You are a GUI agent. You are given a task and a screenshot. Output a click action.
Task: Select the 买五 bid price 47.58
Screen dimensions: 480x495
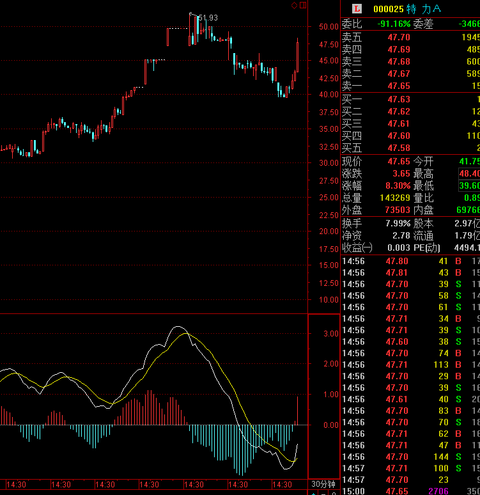399,148
